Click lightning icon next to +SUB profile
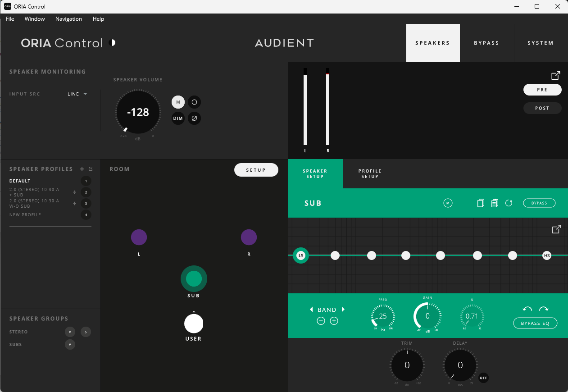Viewport: 568px width, 392px height. tap(75, 192)
